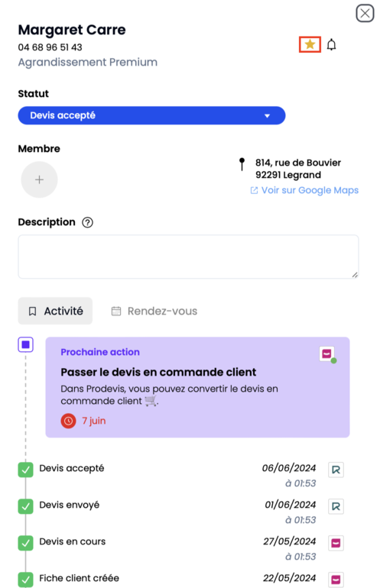This screenshot has height=588, width=380.
Task: Toggle green checkbox for Devis accepté
Action: click(25, 470)
